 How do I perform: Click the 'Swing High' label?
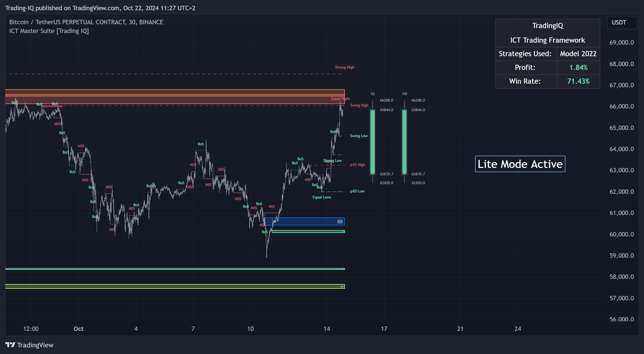(x=359, y=105)
